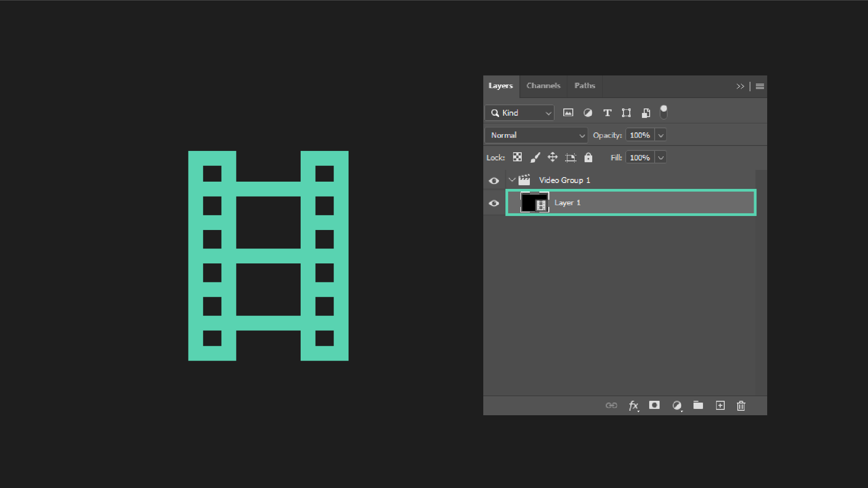Lock image pixels brush icon
Viewport: 868px width, 488px height.
pyautogui.click(x=535, y=157)
